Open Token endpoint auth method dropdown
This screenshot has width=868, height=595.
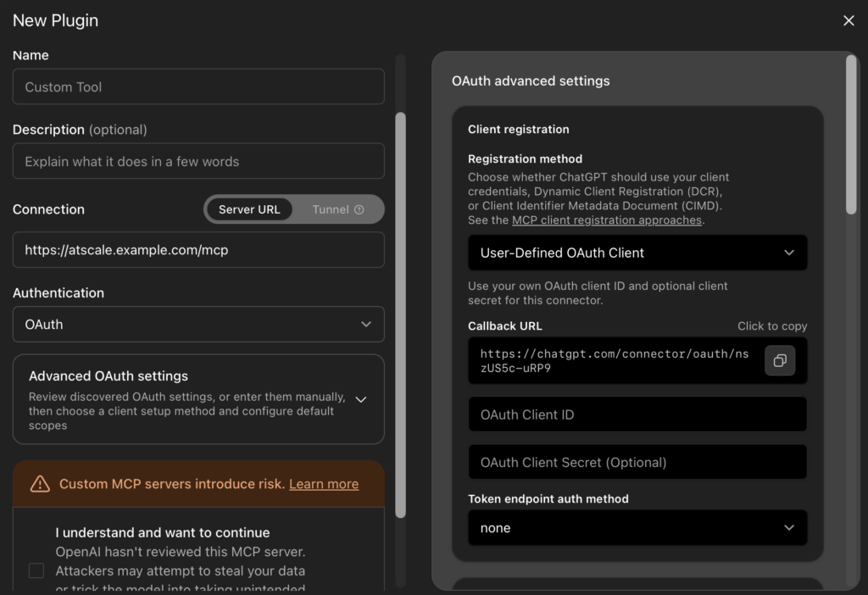637,528
